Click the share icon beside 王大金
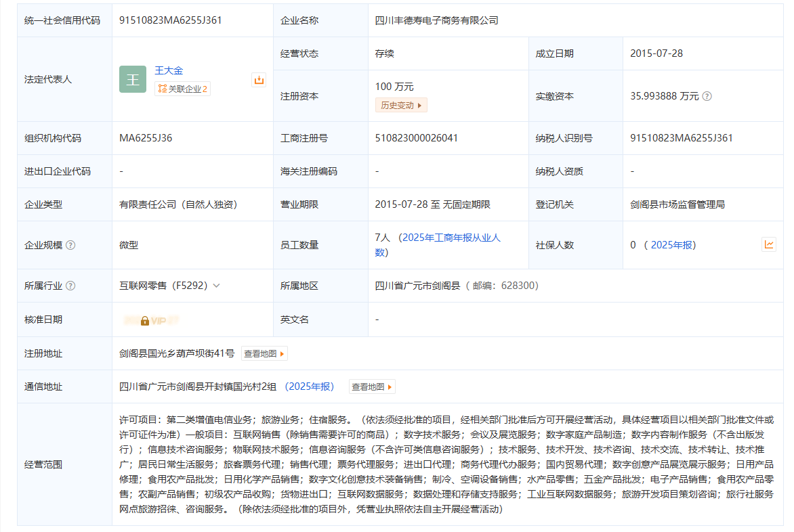Viewport: 794px width, 532px height. coord(259,80)
